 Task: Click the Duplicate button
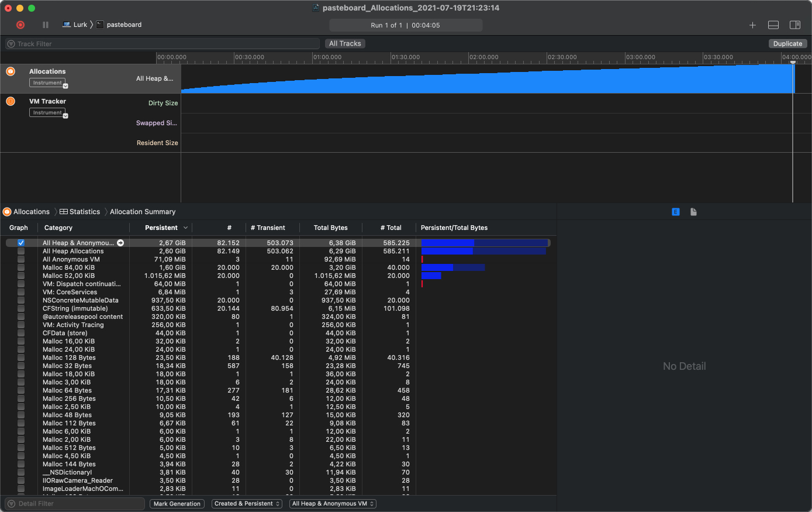tap(787, 43)
